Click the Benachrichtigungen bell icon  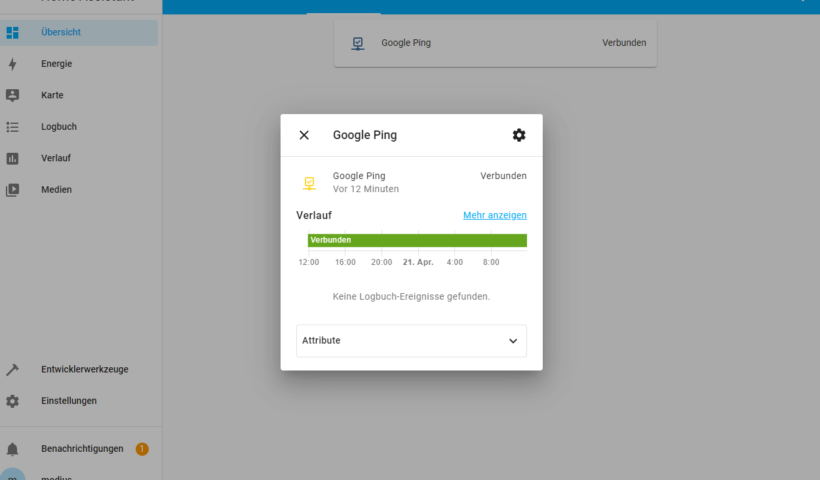coord(12,449)
